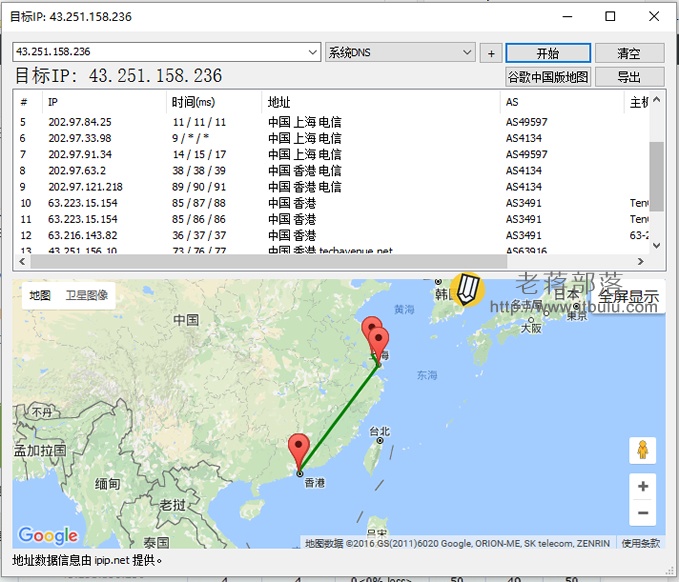Screen dimensions: 679x582
Task: Click AS49597 in hop 5 row
Action: (x=527, y=122)
